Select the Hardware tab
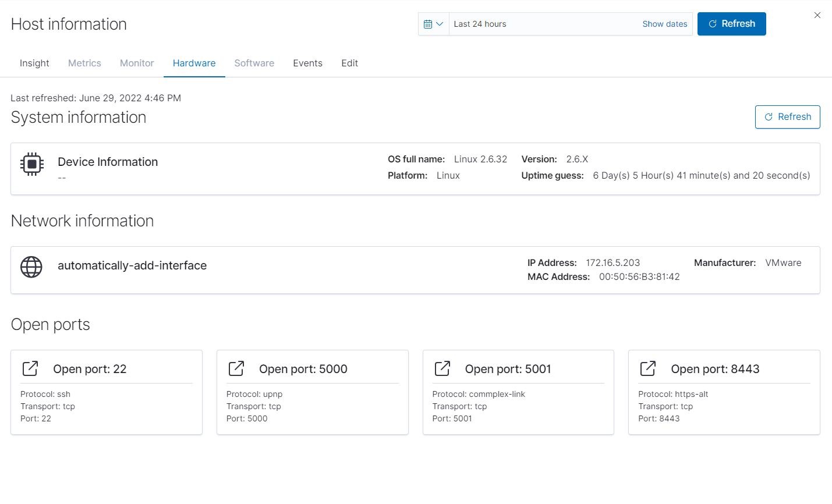 [x=194, y=63]
